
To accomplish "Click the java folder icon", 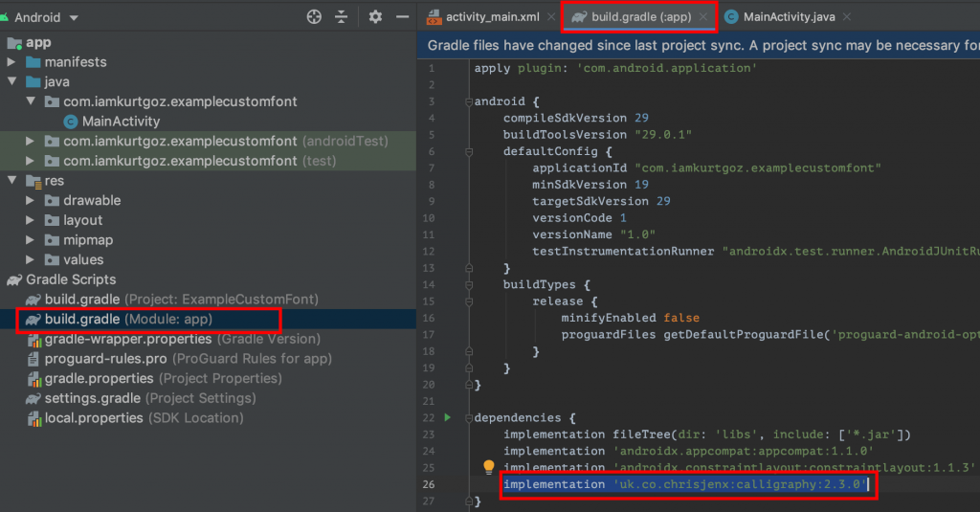I will [33, 82].
